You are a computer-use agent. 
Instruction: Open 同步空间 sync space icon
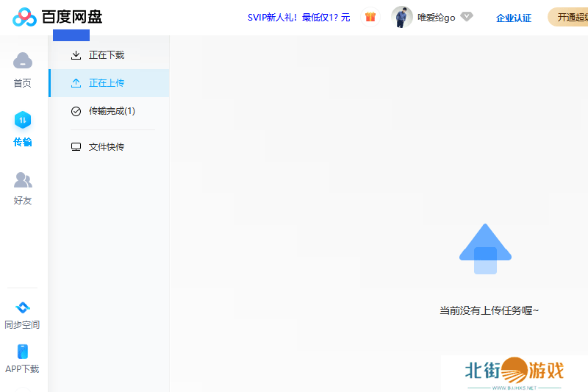click(23, 307)
